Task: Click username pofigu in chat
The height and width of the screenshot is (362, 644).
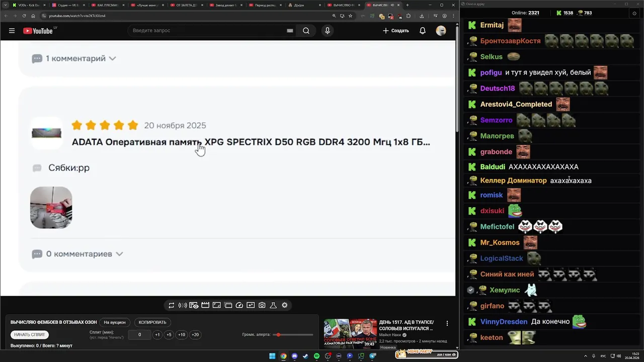Action: tap(491, 72)
